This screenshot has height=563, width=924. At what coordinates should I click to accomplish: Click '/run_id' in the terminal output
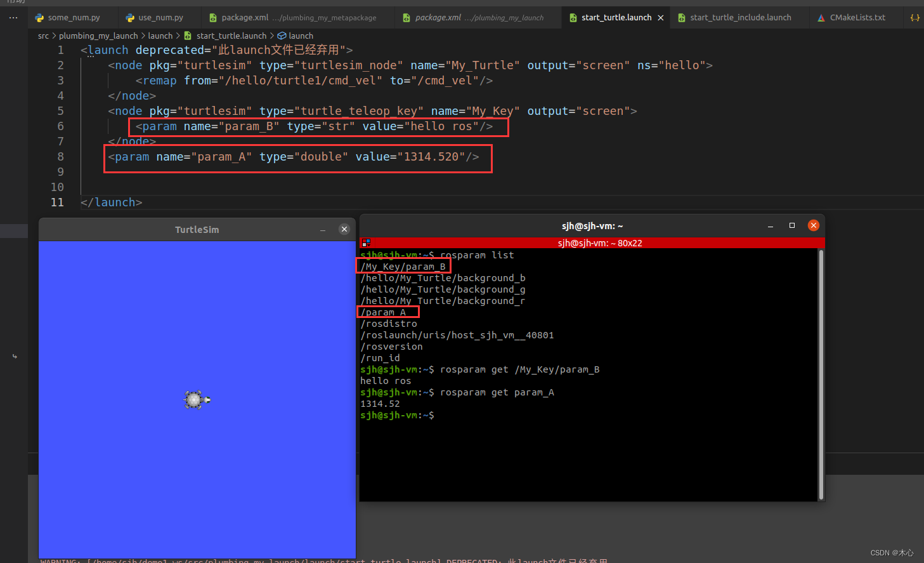[x=380, y=358]
